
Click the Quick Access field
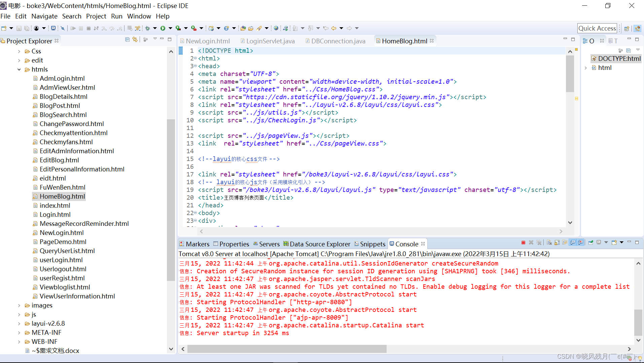pos(597,29)
